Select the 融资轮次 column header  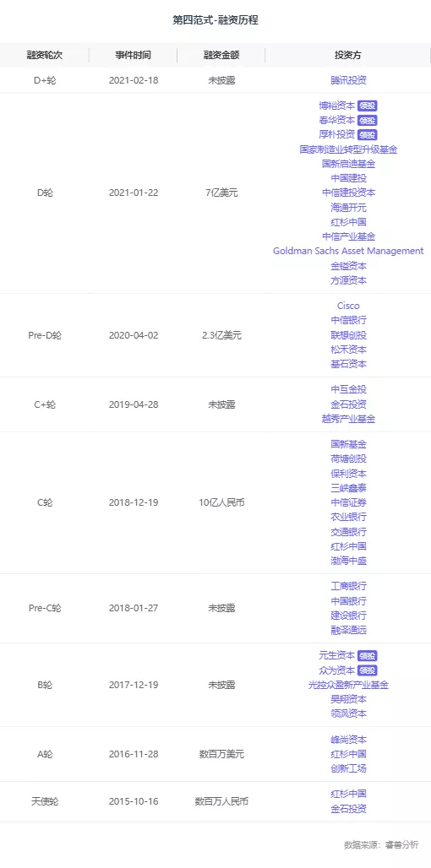coord(44,56)
